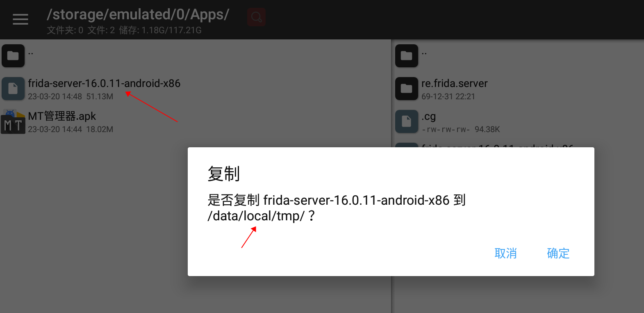Image resolution: width=644 pixels, height=313 pixels.
Task: Cancel the copy with 取消
Action: (x=505, y=253)
